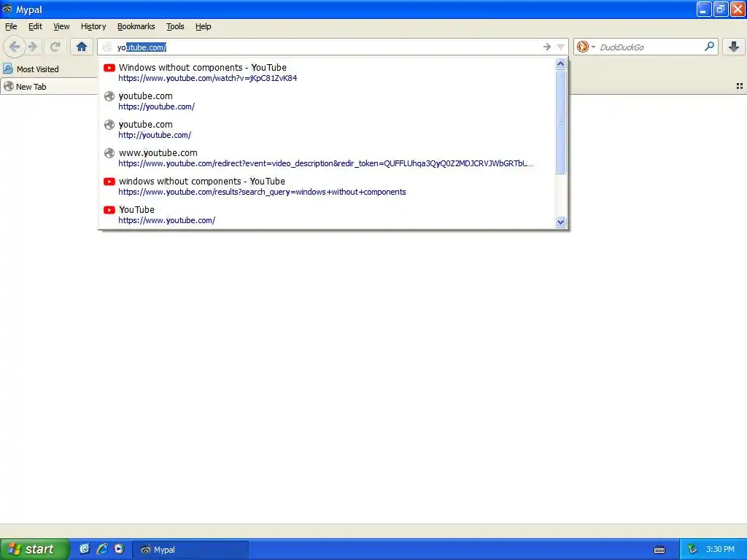This screenshot has height=560, width=747.
Task: Click the globe icon beside www.youtube.com
Action: coord(109,153)
